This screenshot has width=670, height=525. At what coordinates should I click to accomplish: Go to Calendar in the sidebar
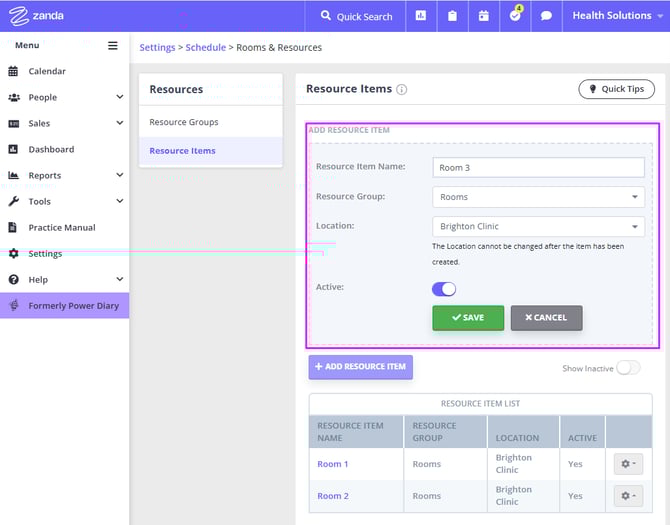pyautogui.click(x=47, y=71)
